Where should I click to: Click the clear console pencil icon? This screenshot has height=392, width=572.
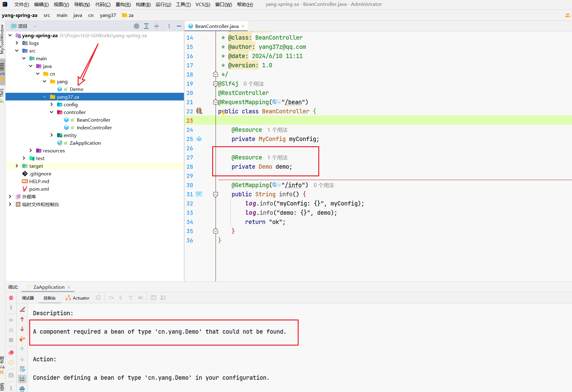[x=22, y=309]
